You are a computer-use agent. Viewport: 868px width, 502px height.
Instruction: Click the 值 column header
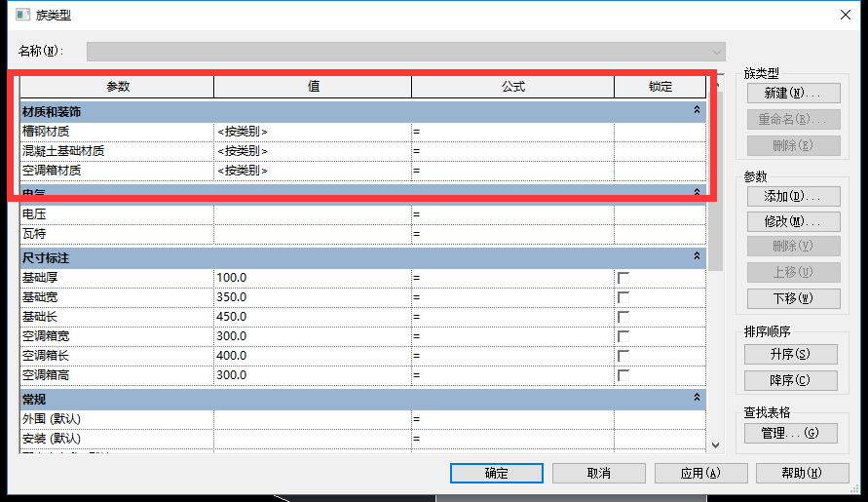click(x=313, y=87)
